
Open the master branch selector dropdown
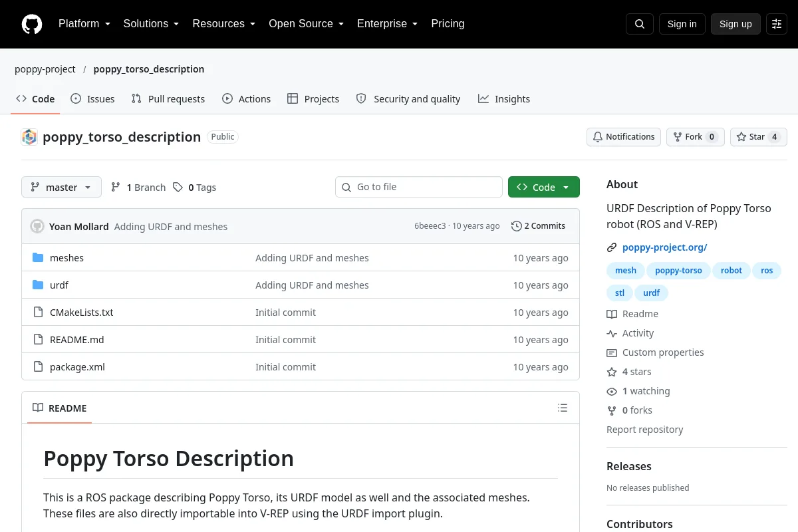[x=61, y=188]
